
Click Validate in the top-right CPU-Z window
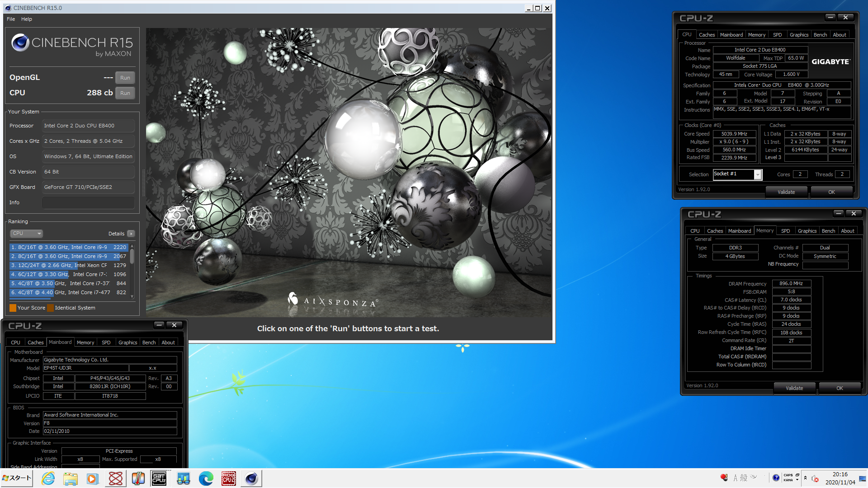(786, 192)
